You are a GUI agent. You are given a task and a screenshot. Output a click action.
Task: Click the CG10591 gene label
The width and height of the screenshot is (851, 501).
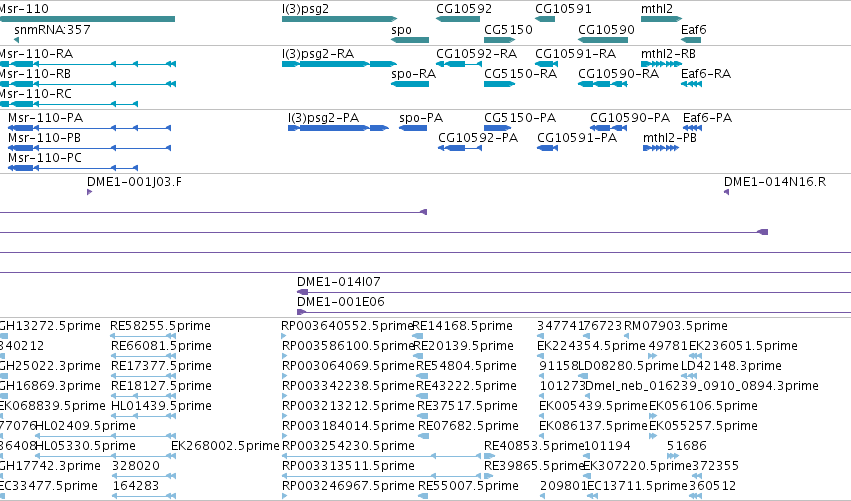563,9
